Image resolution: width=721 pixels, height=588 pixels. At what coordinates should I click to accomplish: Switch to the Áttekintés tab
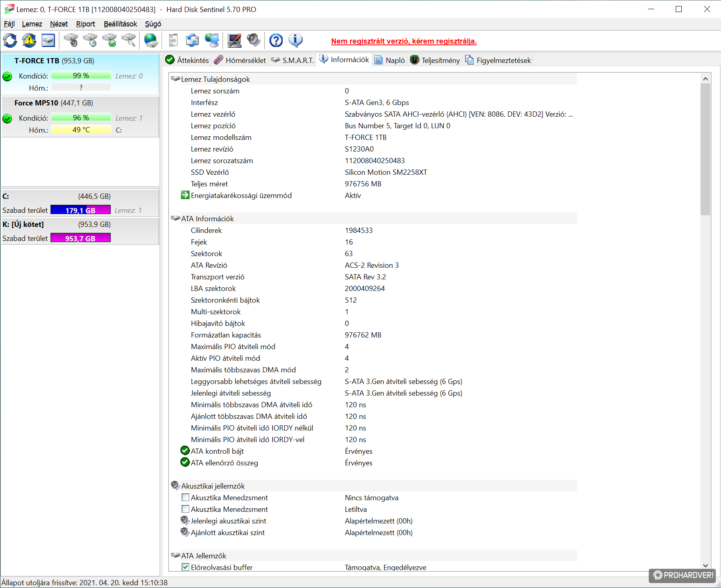tap(187, 60)
